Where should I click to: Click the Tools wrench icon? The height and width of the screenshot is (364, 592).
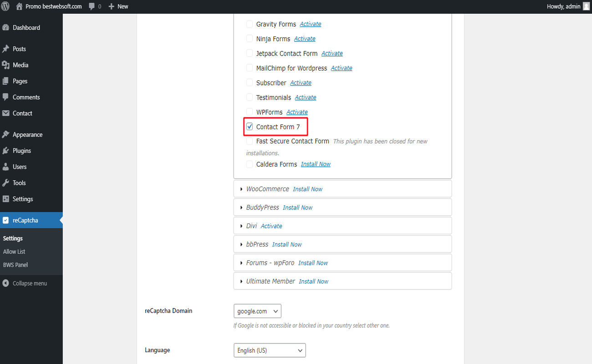(x=6, y=183)
